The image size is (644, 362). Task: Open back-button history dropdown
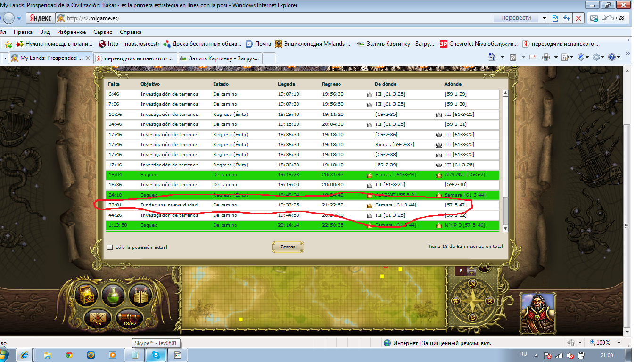[19, 18]
